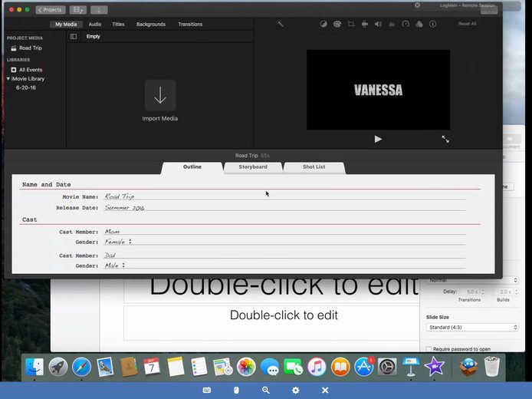The height and width of the screenshot is (399, 532).
Task: Open gear settings in remote session bar
Action: 296,390
